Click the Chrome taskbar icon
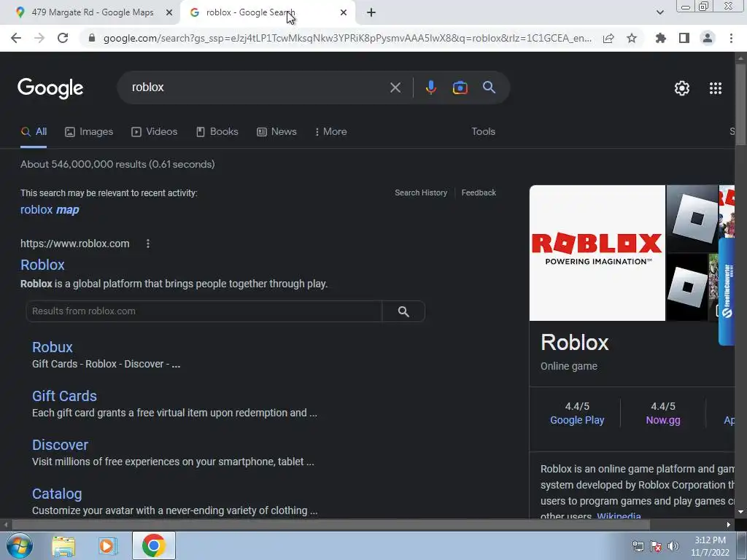Image resolution: width=747 pixels, height=560 pixels. [x=153, y=545]
